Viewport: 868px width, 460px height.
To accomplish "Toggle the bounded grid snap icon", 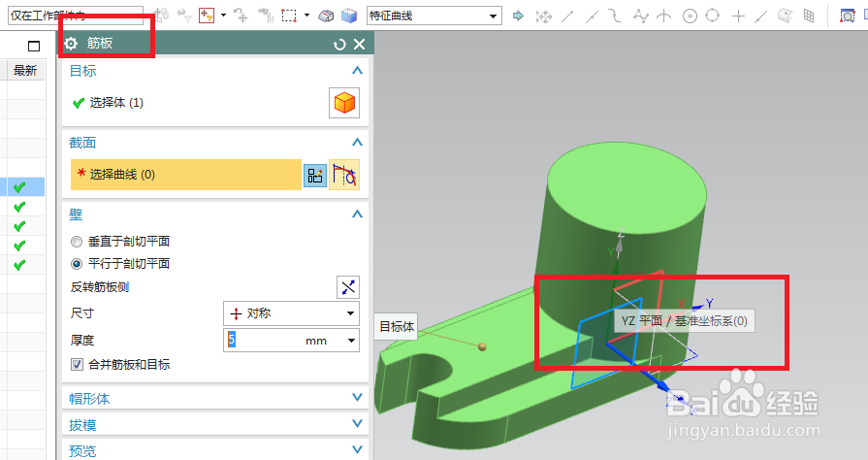I will pos(809,16).
